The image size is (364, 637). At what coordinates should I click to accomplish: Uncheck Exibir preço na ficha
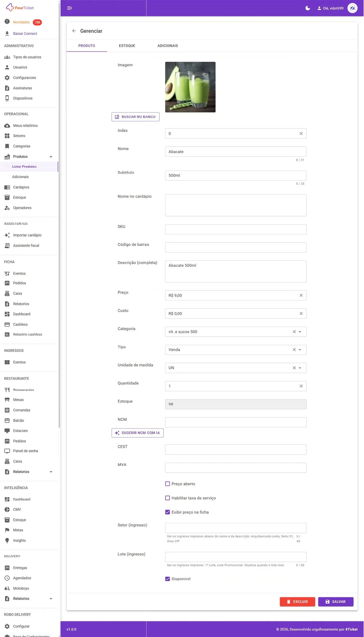[x=167, y=512]
